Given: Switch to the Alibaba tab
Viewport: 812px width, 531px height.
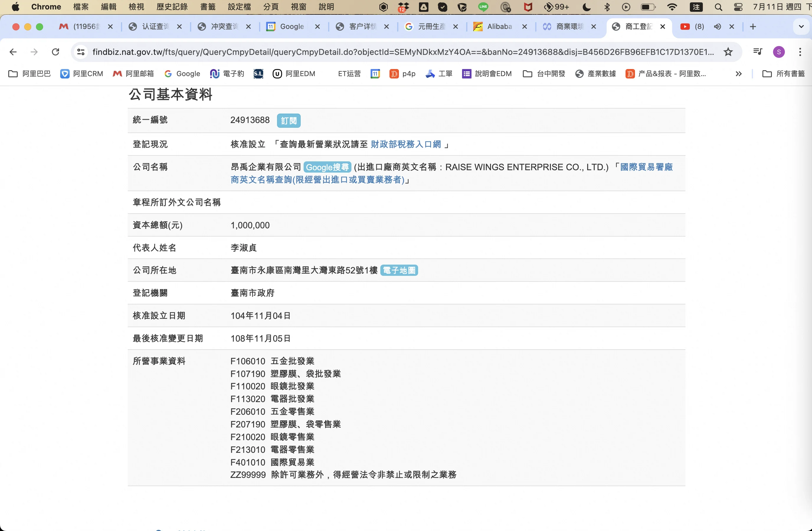Looking at the screenshot, I should pyautogui.click(x=499, y=27).
